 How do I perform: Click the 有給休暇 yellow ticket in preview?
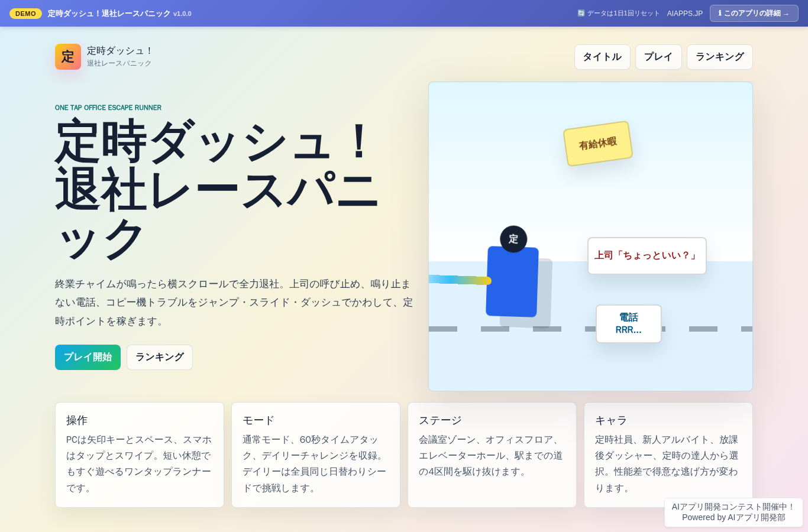(x=598, y=144)
